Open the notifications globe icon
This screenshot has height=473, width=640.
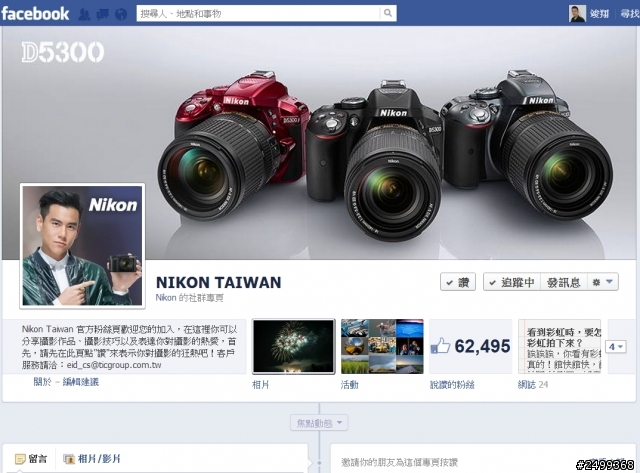click(121, 14)
